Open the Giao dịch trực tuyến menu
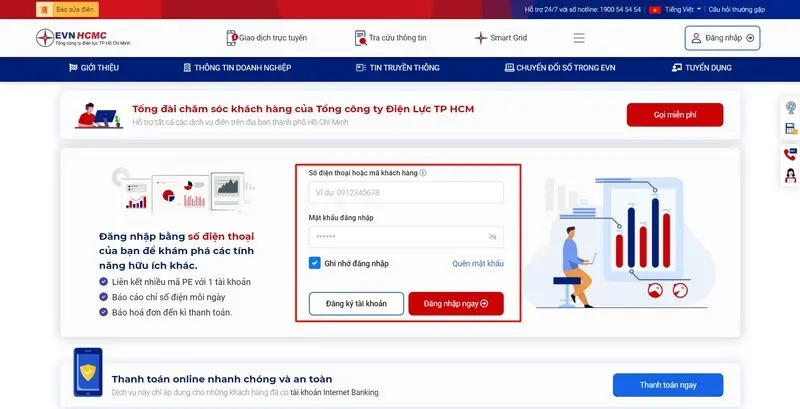 point(267,38)
